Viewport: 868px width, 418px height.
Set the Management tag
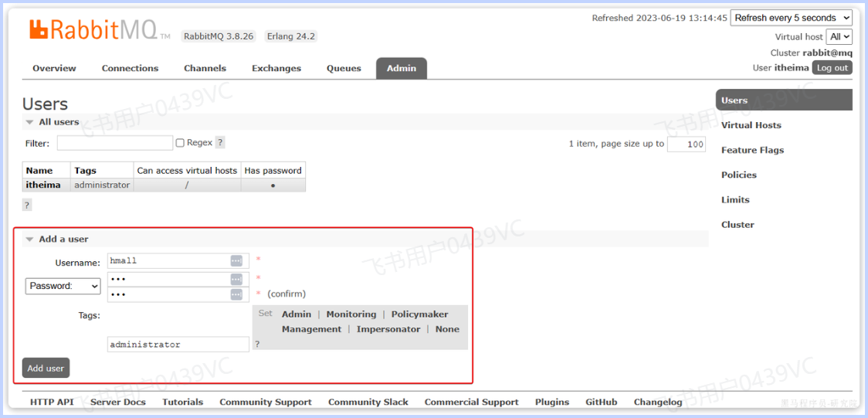[x=312, y=329]
